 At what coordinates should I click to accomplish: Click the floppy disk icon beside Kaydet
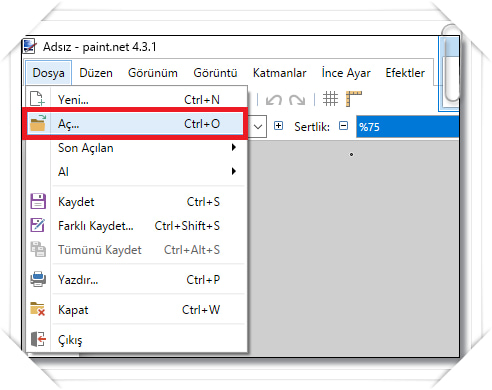[38, 201]
